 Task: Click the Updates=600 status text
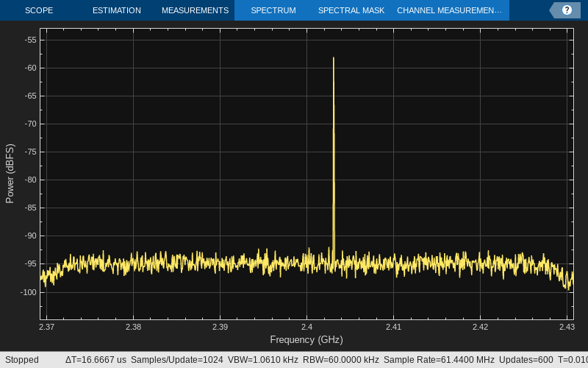(526, 359)
